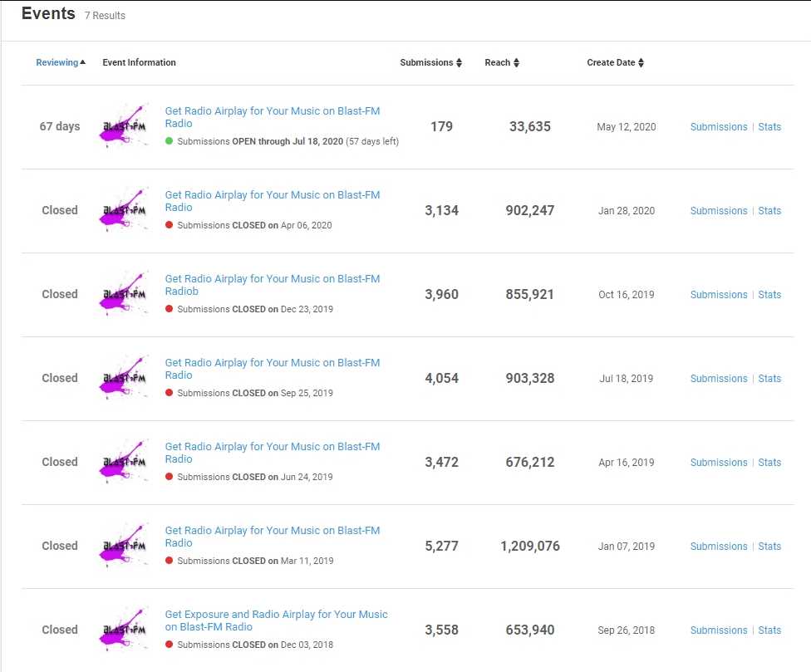Image resolution: width=811 pixels, height=672 pixels.
Task: Open Stats link for Sep 26, 2018 event
Action: tap(769, 630)
